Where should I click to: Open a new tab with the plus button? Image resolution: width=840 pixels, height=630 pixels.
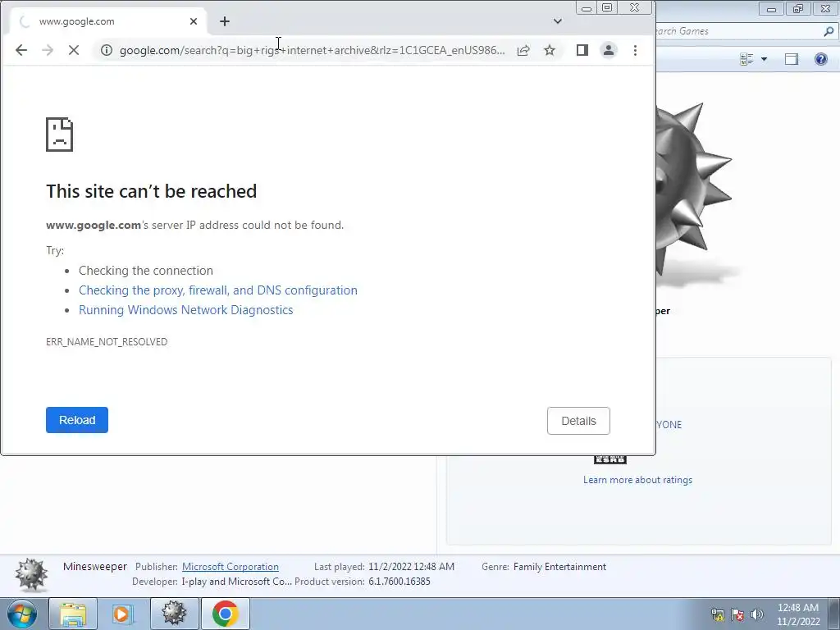pyautogui.click(x=225, y=21)
